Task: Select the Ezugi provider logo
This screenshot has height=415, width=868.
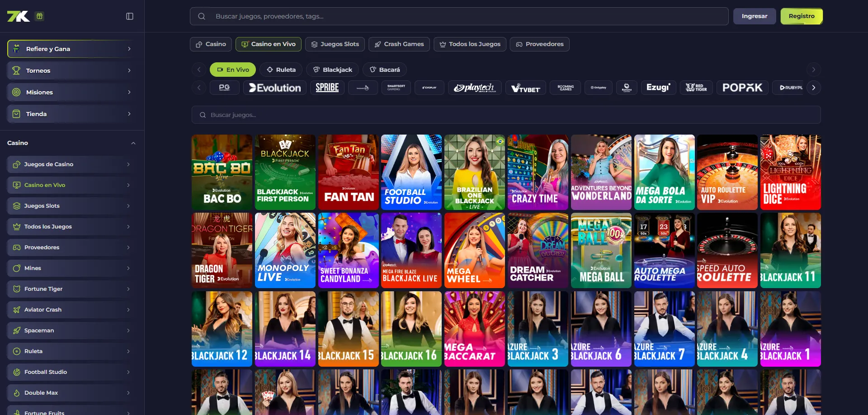Action: click(658, 88)
